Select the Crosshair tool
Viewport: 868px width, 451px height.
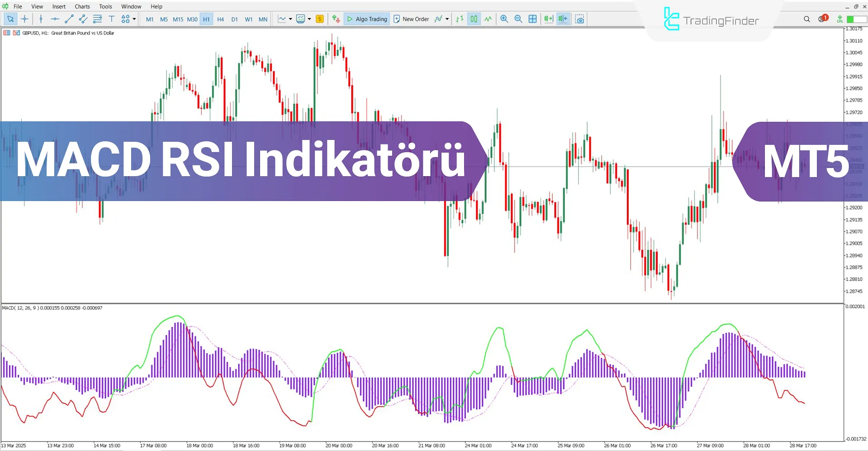point(25,19)
